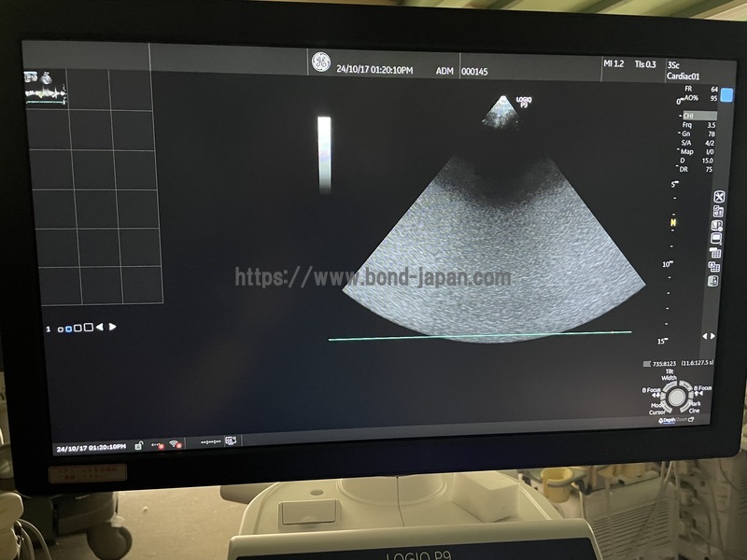
Task: Click the wifi status icon in status bar
Action: click(175, 443)
